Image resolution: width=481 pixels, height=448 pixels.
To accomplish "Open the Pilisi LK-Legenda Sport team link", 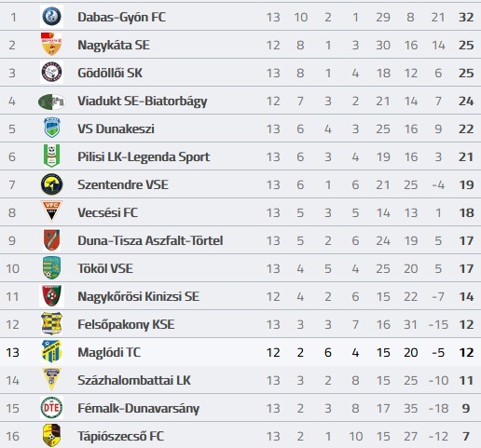I will point(144,156).
